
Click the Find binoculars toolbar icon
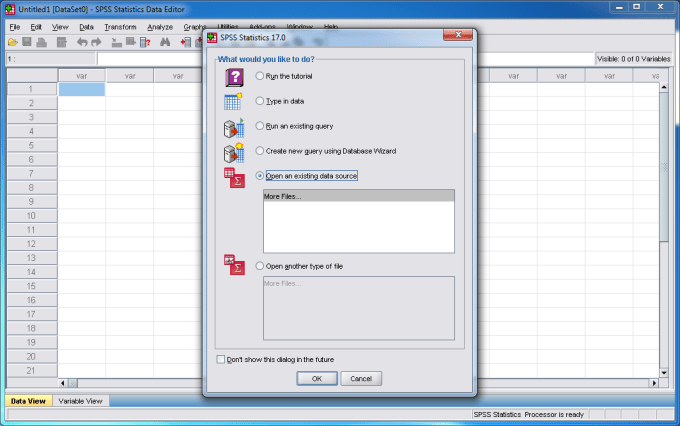pyautogui.click(x=165, y=42)
